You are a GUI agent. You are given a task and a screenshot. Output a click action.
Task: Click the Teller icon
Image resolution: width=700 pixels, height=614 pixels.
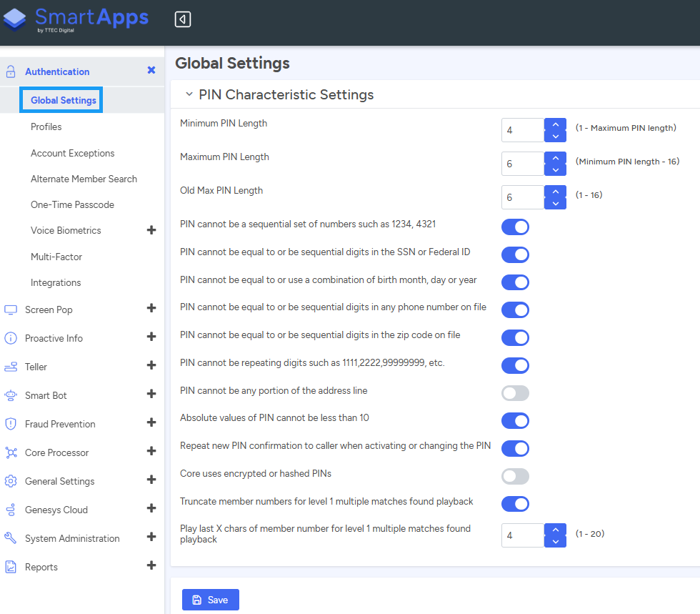click(x=11, y=367)
